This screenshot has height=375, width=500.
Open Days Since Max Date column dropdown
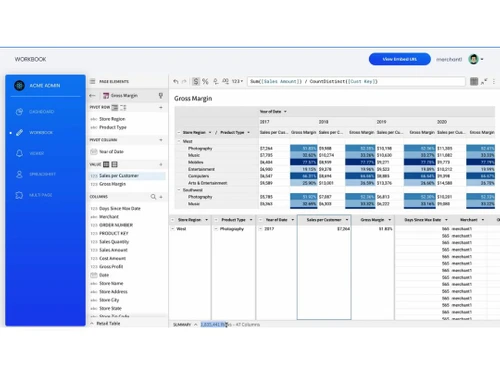click(x=446, y=220)
